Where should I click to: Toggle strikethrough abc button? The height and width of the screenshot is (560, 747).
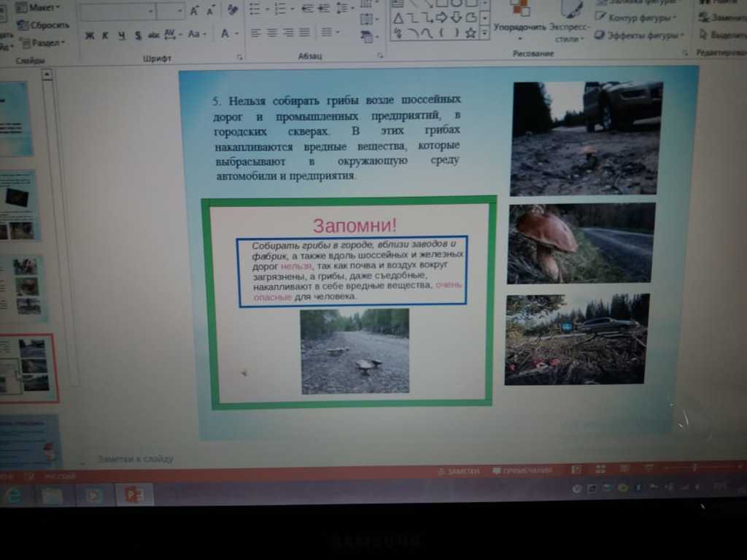tap(153, 35)
